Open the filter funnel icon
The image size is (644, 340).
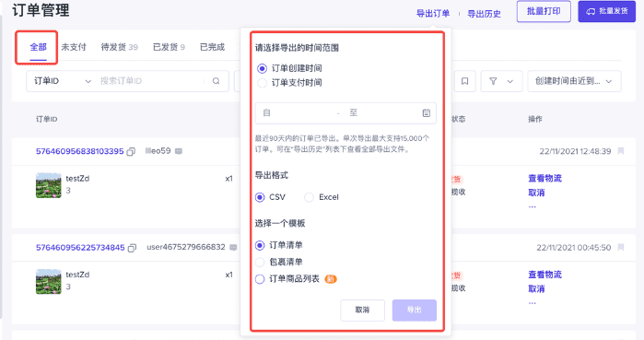[493, 81]
